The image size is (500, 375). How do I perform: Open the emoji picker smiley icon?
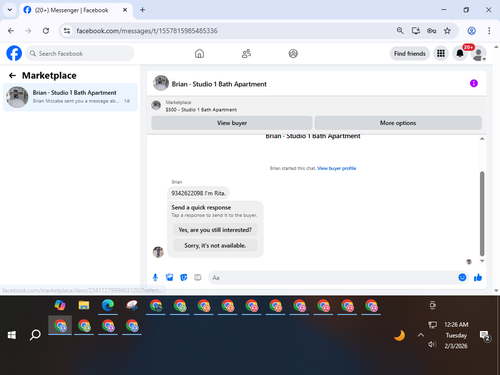(x=462, y=277)
